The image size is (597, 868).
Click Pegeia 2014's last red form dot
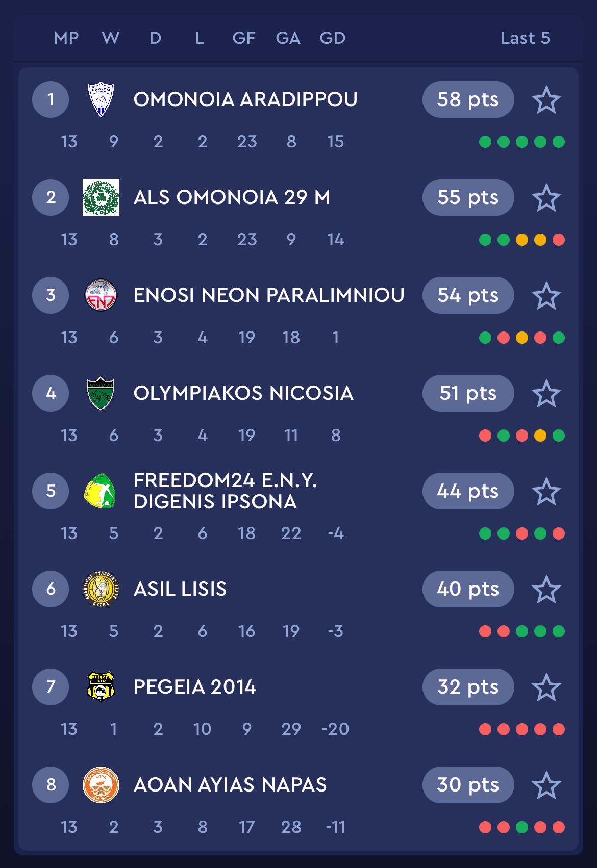coord(559,729)
